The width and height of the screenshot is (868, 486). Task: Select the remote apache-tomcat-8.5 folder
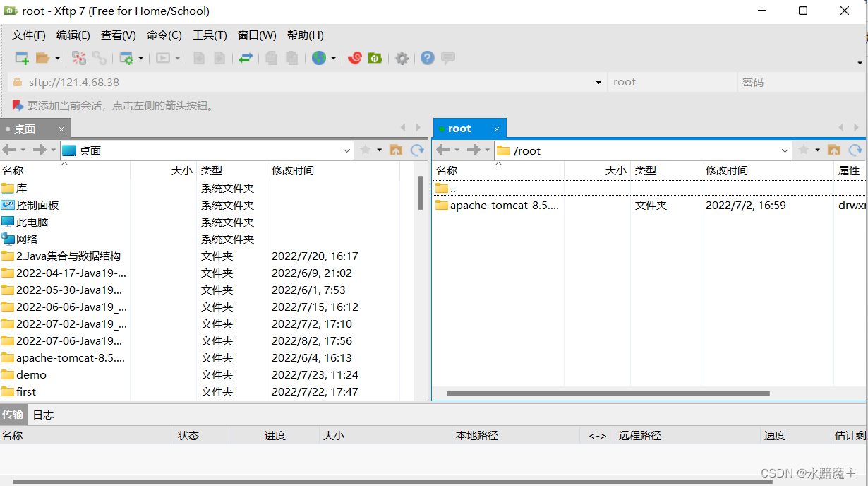click(504, 206)
